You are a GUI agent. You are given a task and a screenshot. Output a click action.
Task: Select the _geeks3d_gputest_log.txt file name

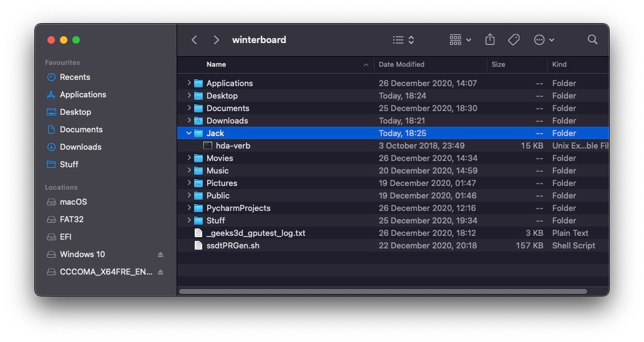[x=256, y=233]
